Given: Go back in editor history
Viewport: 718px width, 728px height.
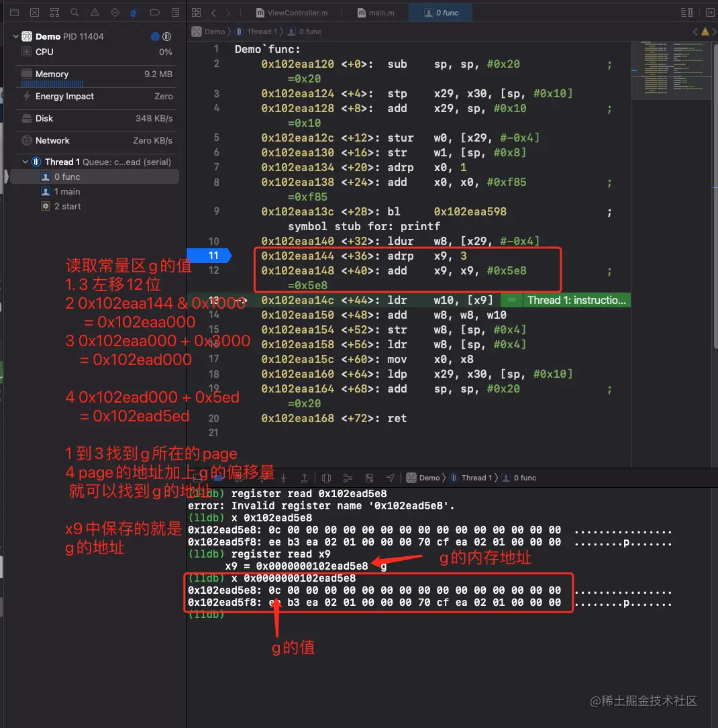Looking at the screenshot, I should [213, 13].
